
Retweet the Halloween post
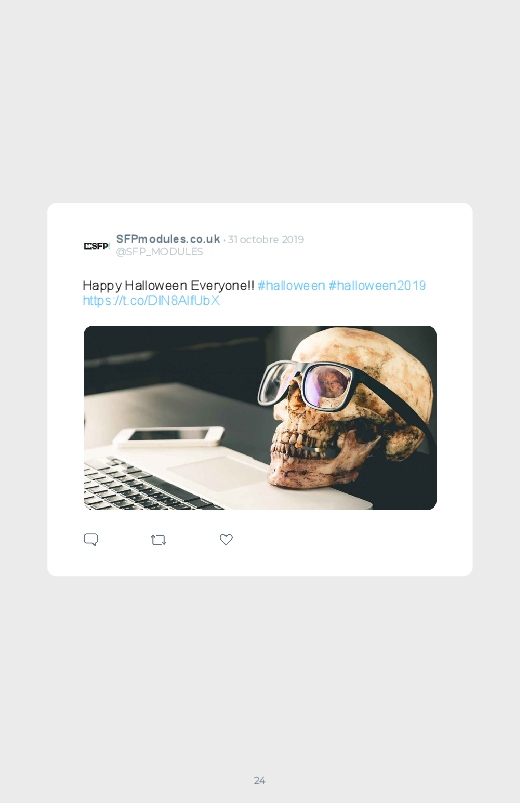158,540
